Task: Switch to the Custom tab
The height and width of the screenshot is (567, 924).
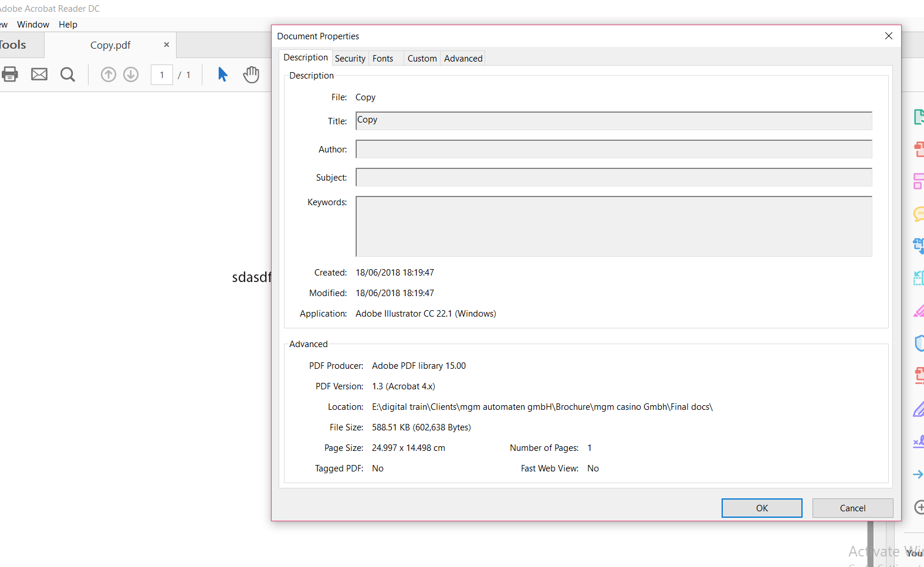Action: [422, 59]
